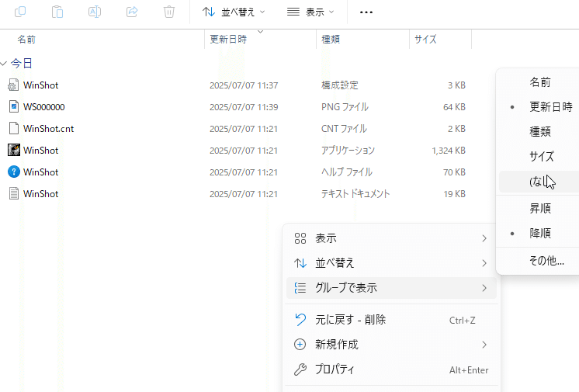Click the file name WinShot.cnt

(x=48, y=129)
